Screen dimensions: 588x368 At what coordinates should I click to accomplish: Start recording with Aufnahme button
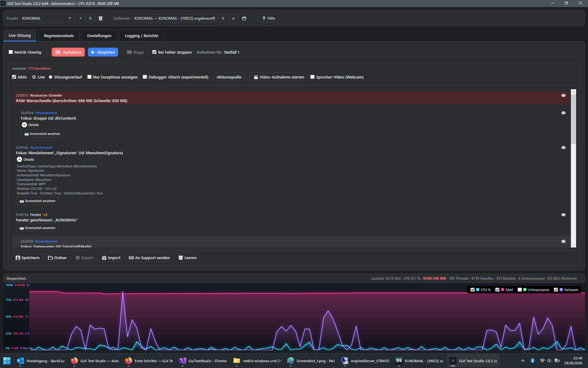[x=68, y=52]
